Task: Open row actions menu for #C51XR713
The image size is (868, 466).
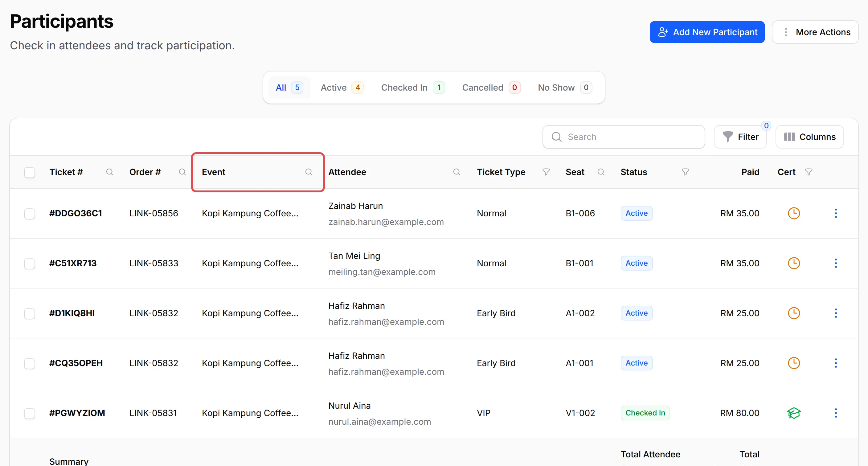Action: click(836, 263)
